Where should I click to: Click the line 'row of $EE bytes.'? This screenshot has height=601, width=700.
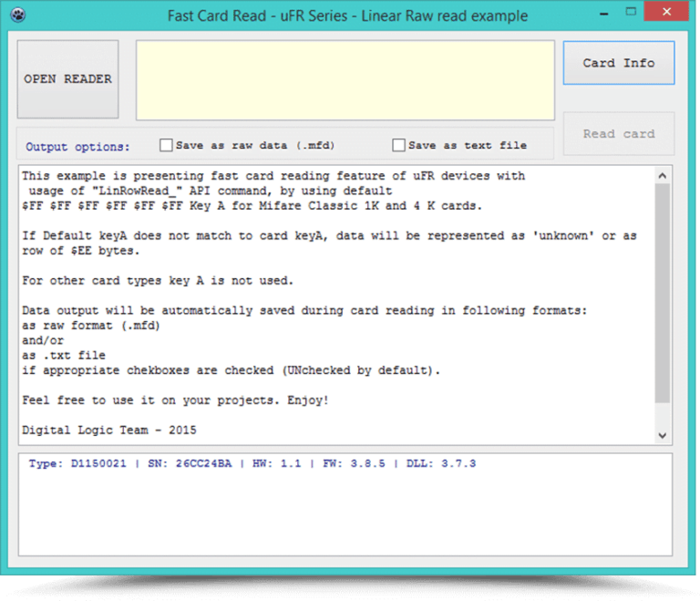(x=81, y=251)
